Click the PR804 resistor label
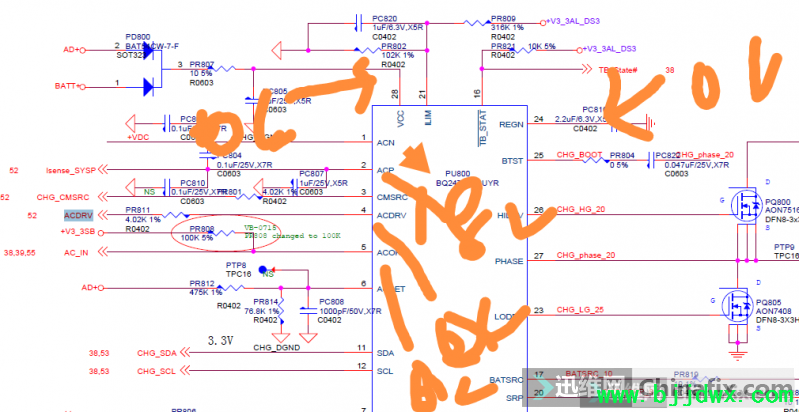This screenshot has height=412, width=799. [622, 155]
